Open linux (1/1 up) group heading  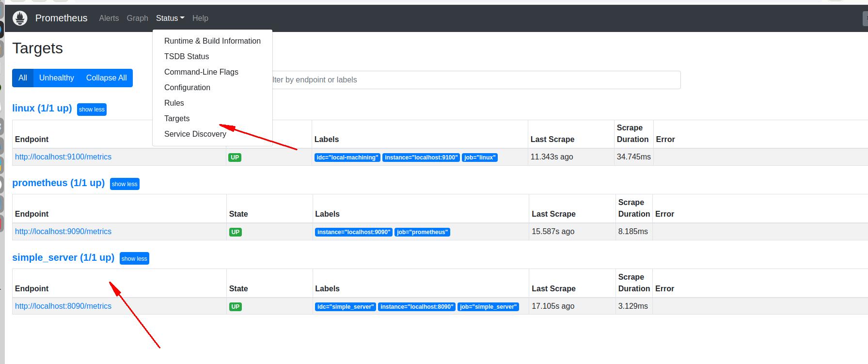point(42,108)
